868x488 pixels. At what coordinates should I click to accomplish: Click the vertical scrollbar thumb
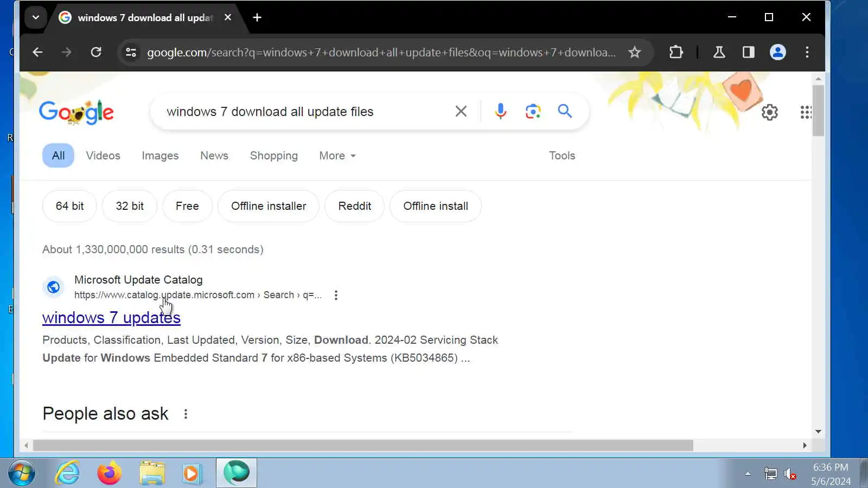point(818,110)
